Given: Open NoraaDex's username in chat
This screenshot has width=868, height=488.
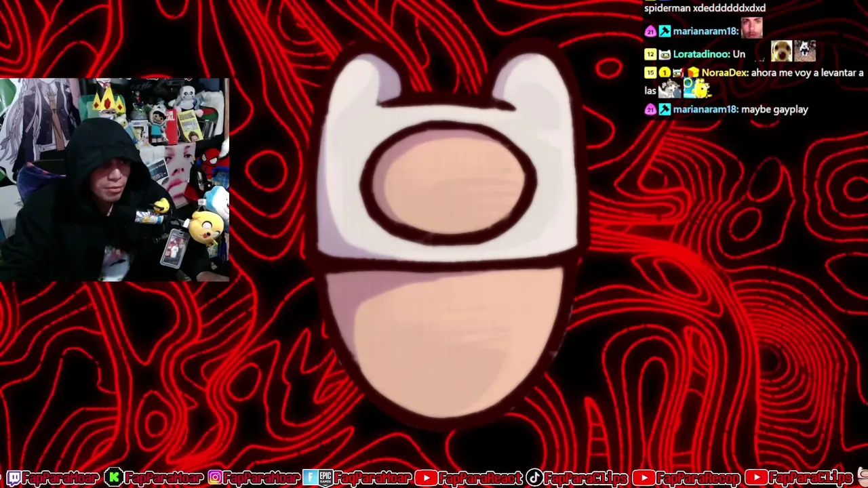Looking at the screenshot, I should 725,73.
